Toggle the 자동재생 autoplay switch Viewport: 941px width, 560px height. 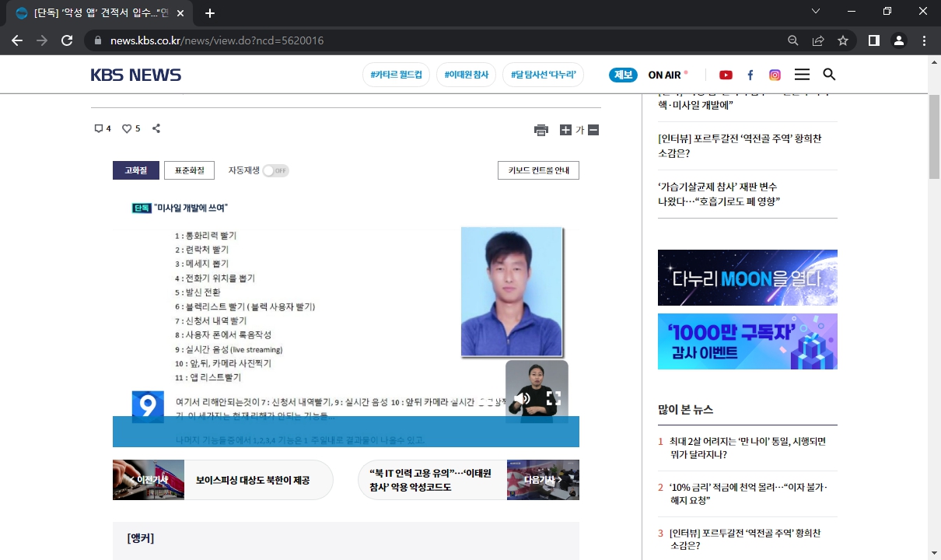click(x=275, y=170)
